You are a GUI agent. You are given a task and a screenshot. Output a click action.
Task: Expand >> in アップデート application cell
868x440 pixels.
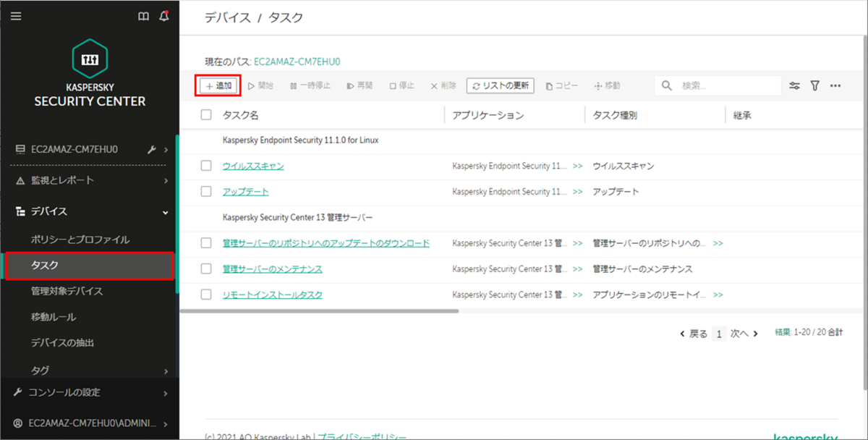pos(577,192)
